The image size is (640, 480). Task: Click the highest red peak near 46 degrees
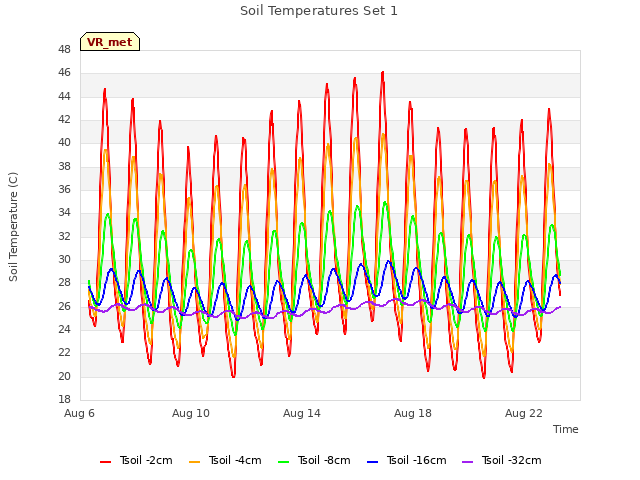pos(382,73)
